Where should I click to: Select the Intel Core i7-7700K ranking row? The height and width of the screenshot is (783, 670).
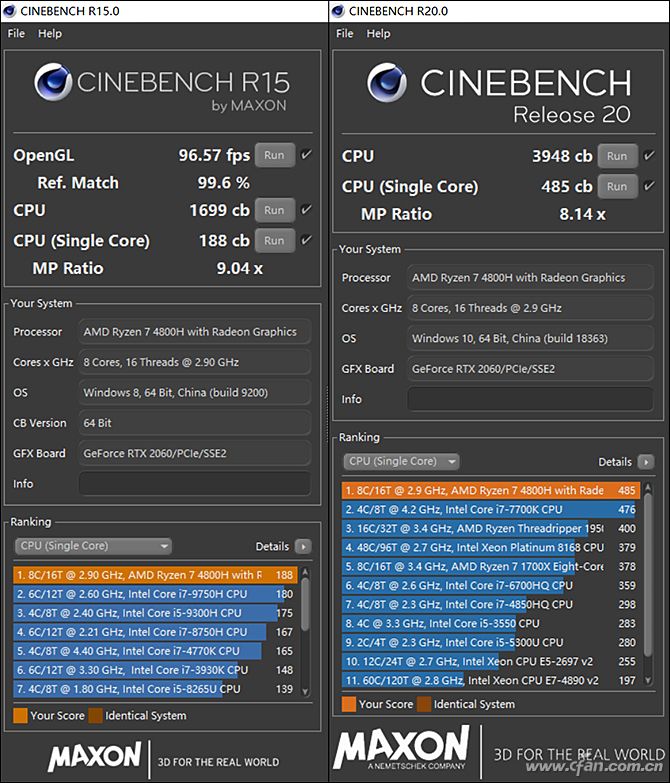click(491, 509)
